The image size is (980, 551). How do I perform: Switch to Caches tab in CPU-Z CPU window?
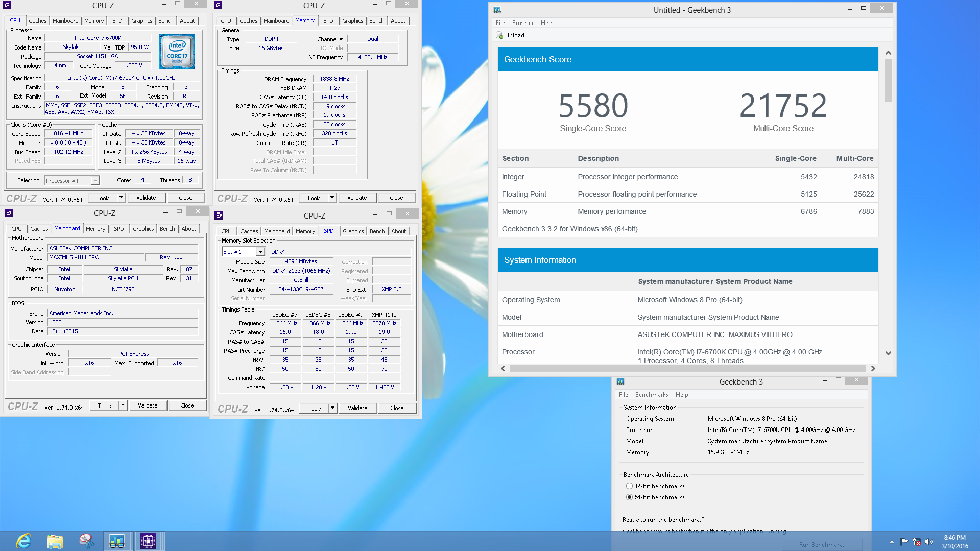point(37,21)
